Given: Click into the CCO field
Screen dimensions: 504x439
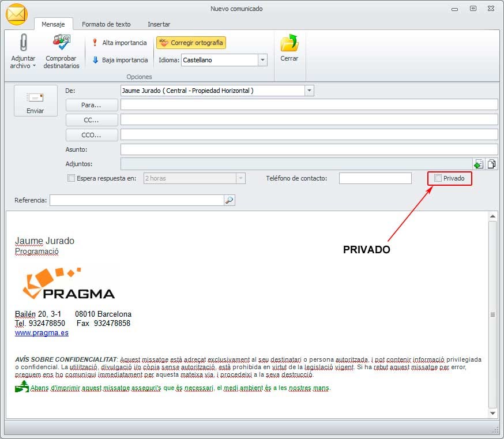Looking at the screenshot, I should [309, 134].
